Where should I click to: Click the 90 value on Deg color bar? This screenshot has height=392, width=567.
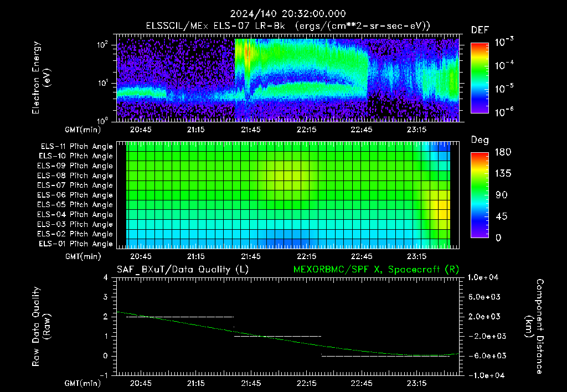coord(501,195)
